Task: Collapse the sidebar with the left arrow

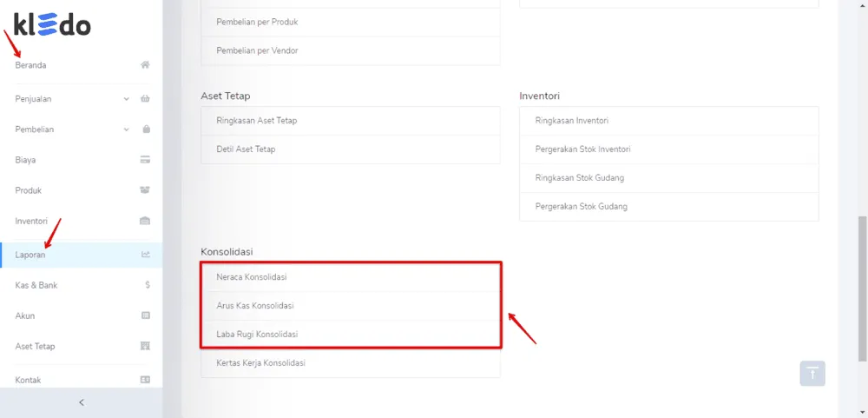Action: point(82,402)
